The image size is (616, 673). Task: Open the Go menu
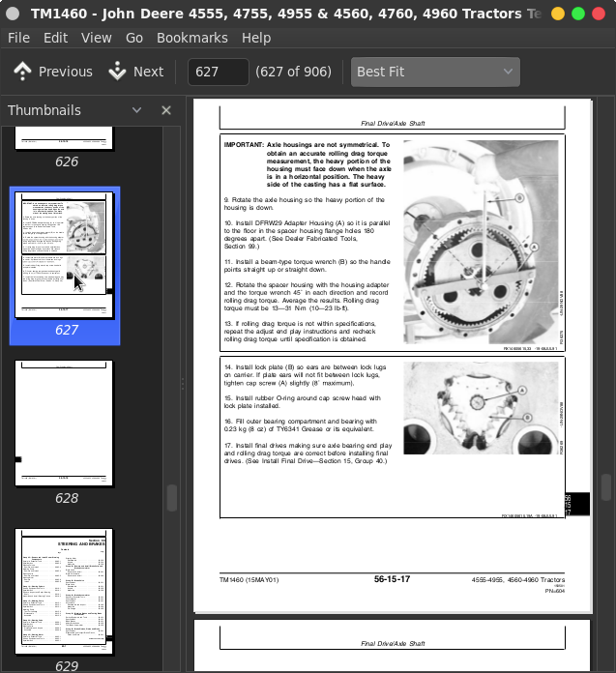[x=134, y=38]
